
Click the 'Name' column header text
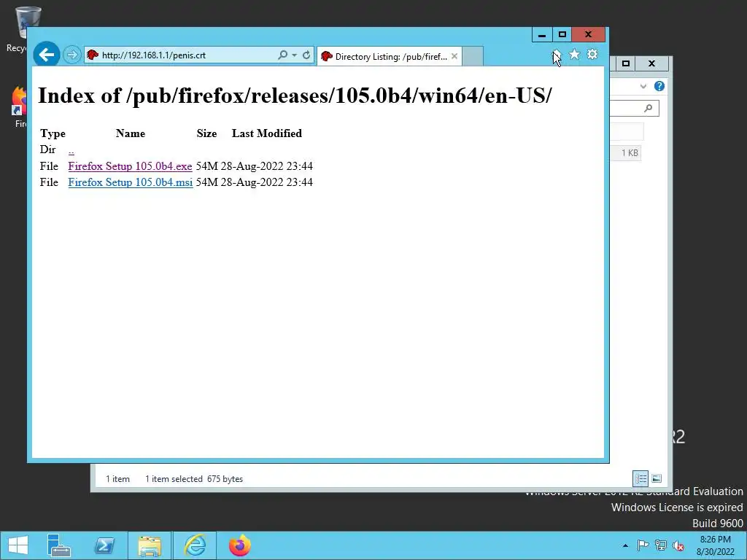click(x=131, y=133)
